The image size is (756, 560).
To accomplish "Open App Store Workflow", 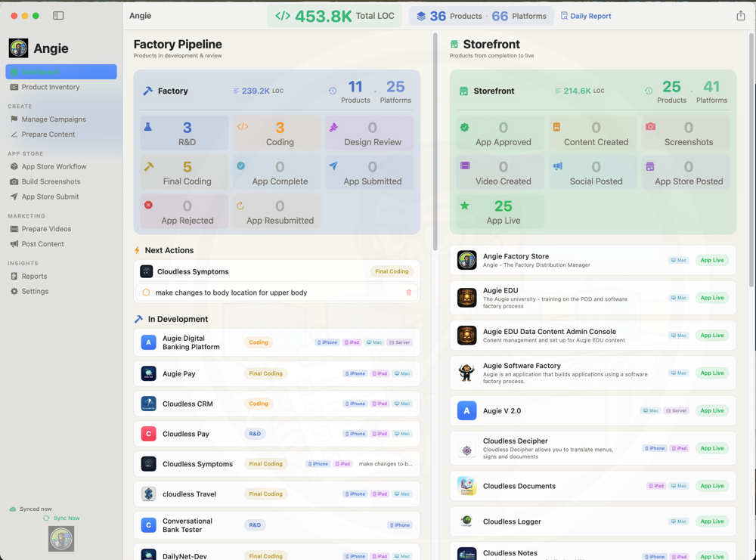I will [61, 166].
